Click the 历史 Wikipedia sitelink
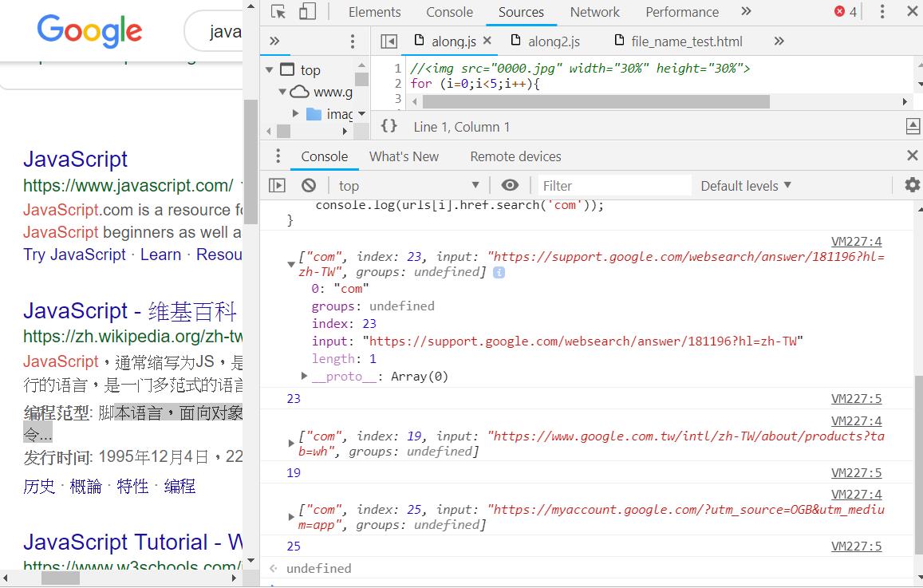923x588 pixels. (x=39, y=486)
